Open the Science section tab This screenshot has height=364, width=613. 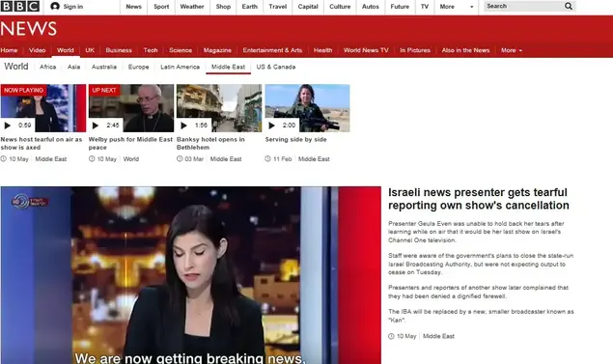click(x=181, y=50)
